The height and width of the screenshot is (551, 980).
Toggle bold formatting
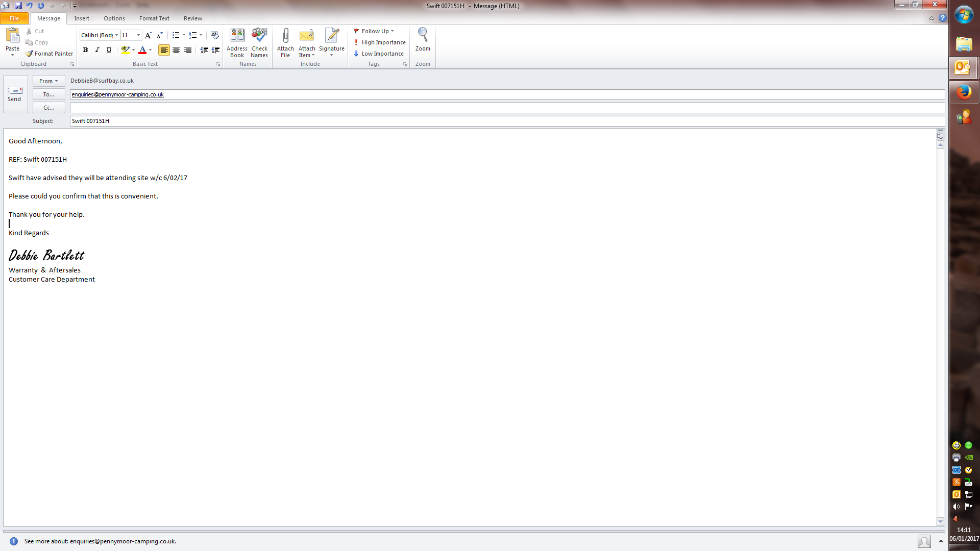coord(85,50)
